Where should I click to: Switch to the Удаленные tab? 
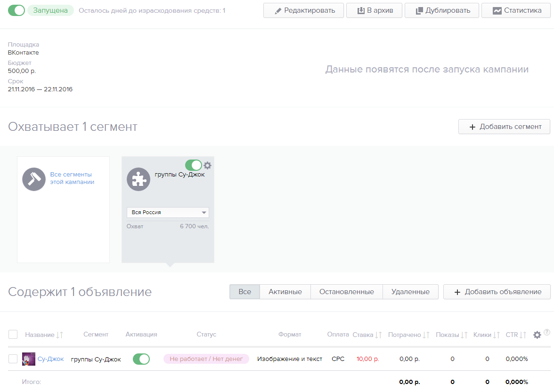411,292
